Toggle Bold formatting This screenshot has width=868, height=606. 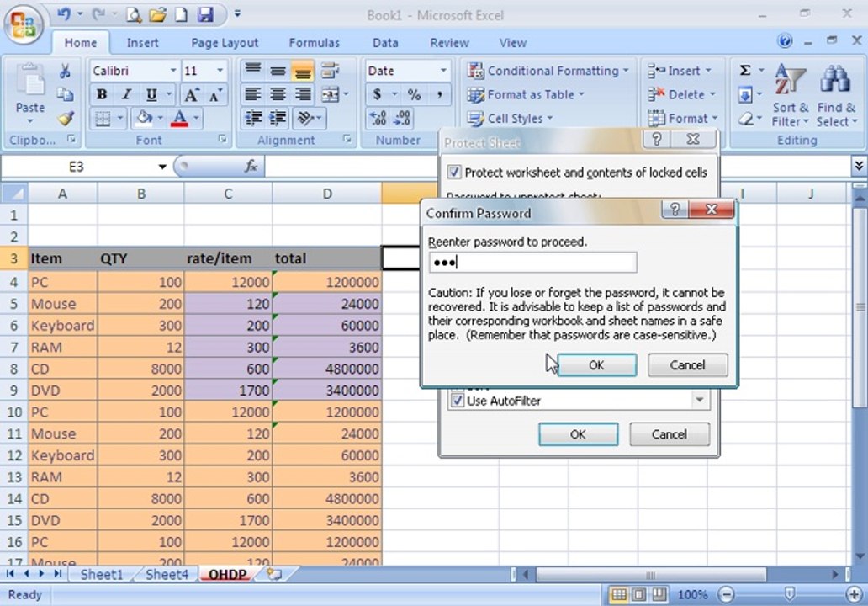[101, 95]
